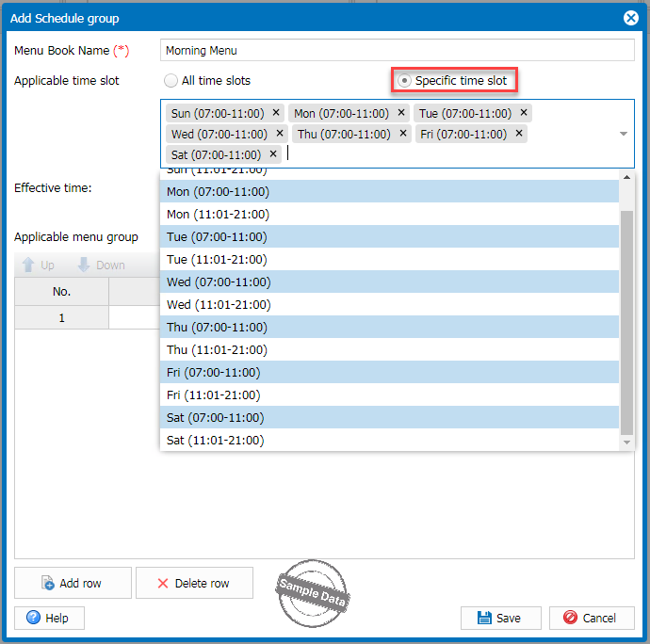
Task: Select the All time slots option
Action: [x=171, y=81]
